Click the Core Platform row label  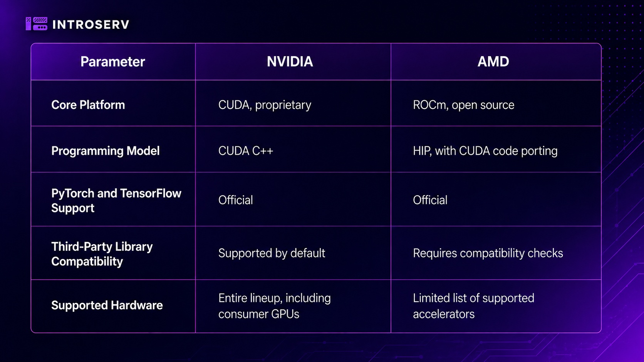(88, 105)
